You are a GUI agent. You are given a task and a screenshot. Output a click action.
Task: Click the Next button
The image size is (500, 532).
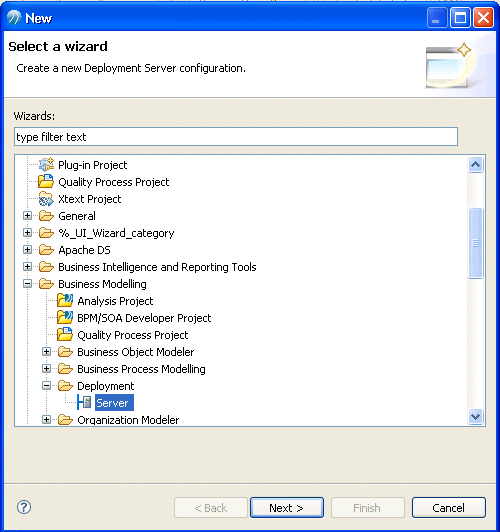tap(287, 508)
